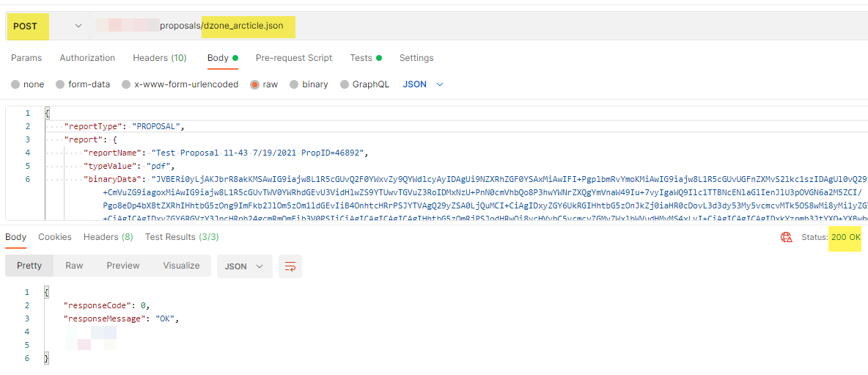Choose the GraphQL body type
Screen dimensions: 868x375
tap(364, 84)
